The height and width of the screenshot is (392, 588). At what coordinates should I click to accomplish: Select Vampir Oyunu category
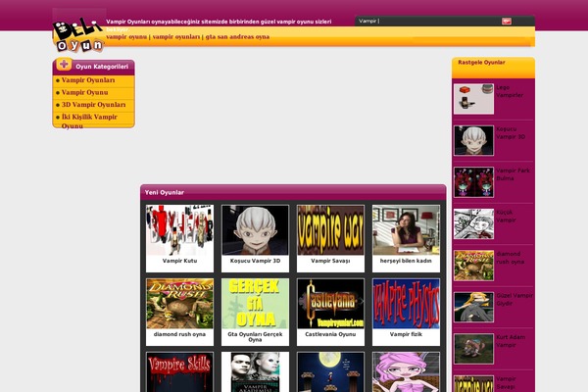(x=84, y=92)
